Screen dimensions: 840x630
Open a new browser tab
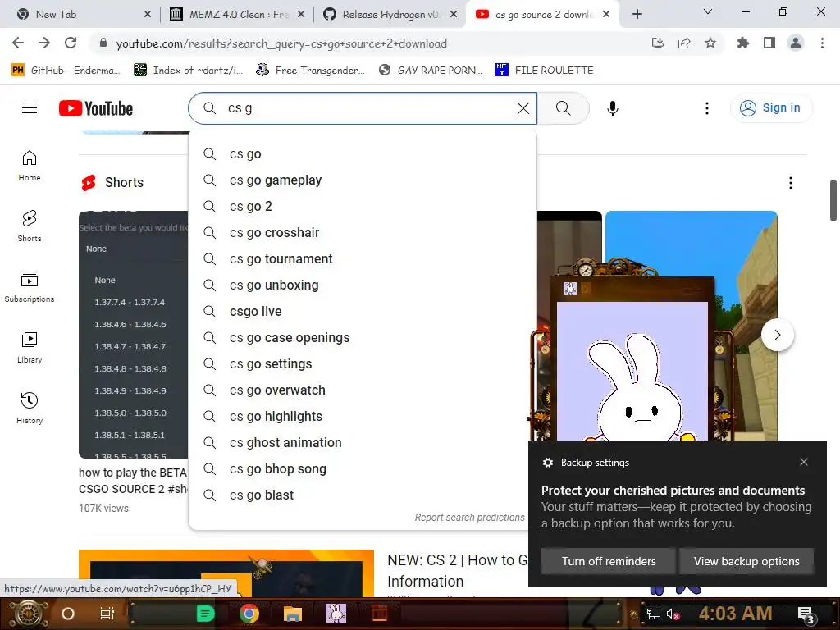pos(637,15)
